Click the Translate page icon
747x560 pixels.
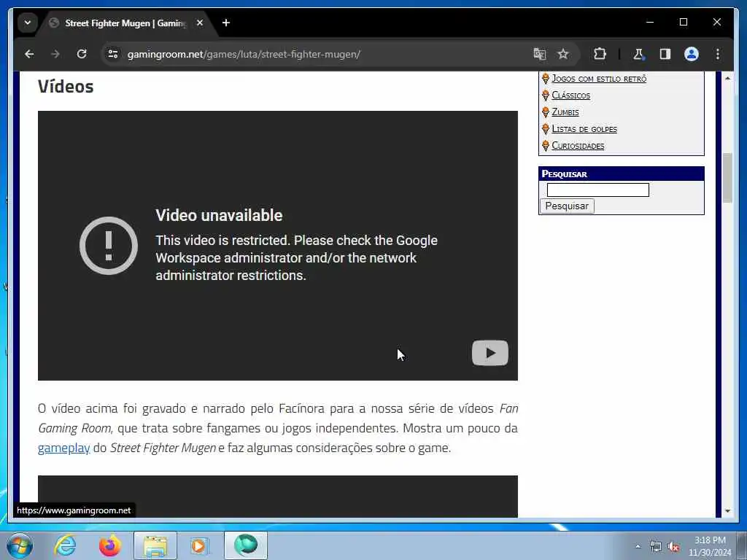[x=539, y=54]
